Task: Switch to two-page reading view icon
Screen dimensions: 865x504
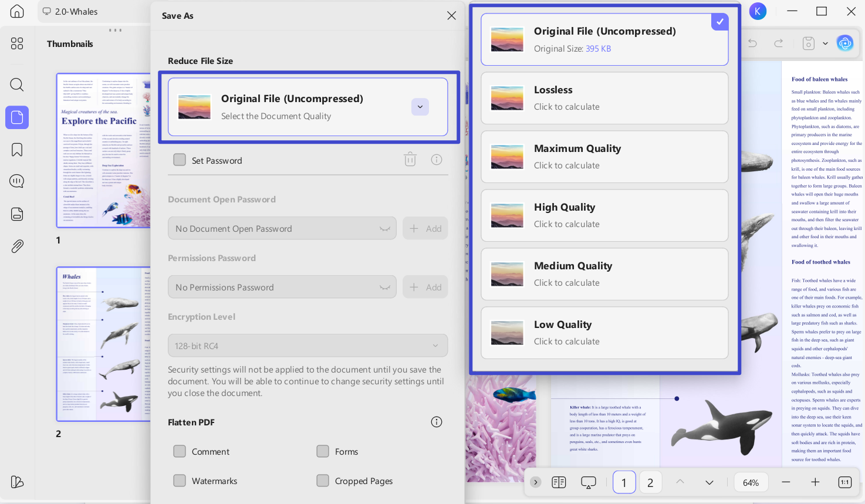Action: click(559, 482)
